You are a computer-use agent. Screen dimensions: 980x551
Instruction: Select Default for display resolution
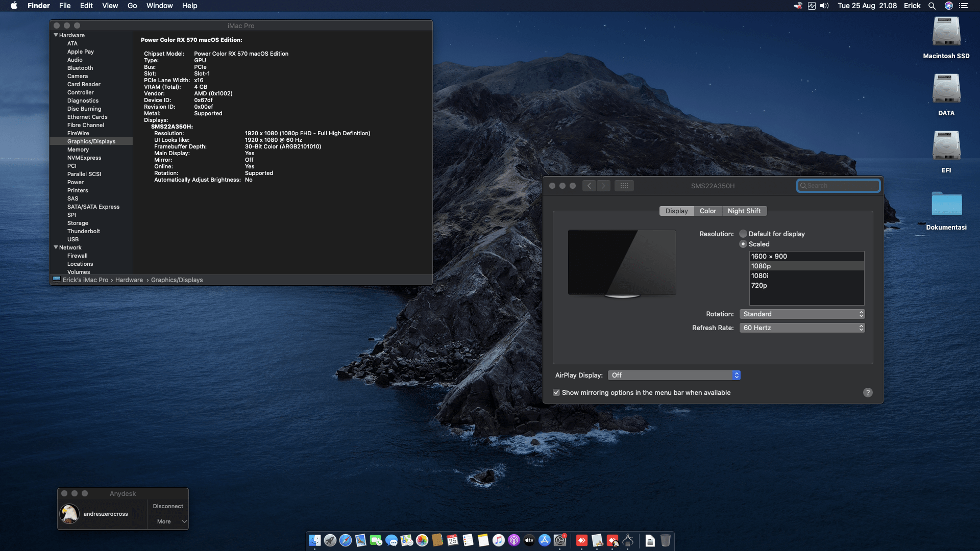[x=743, y=234]
